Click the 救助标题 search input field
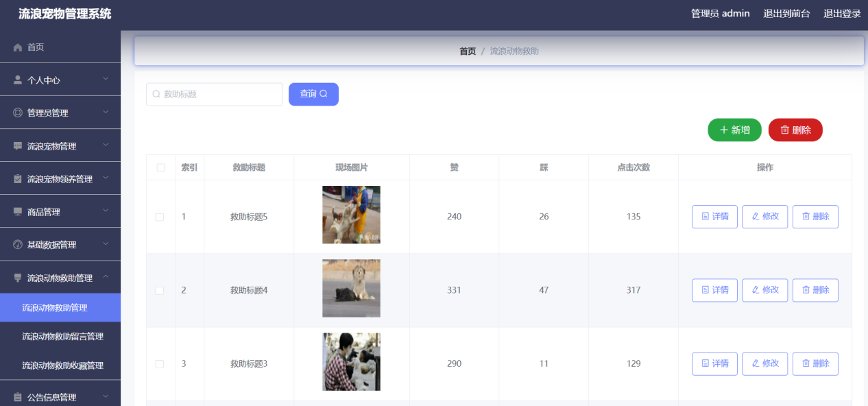The height and width of the screenshot is (406, 868). pos(214,94)
